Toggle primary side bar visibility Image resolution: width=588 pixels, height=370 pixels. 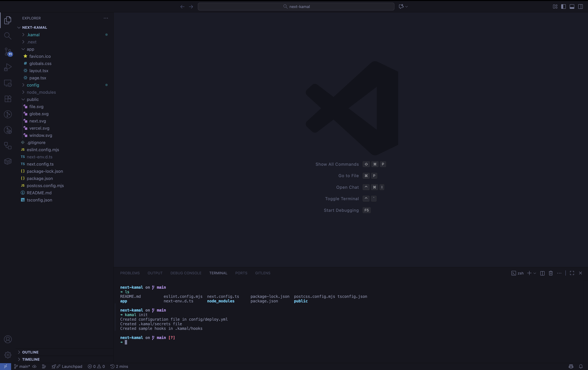[563, 6]
